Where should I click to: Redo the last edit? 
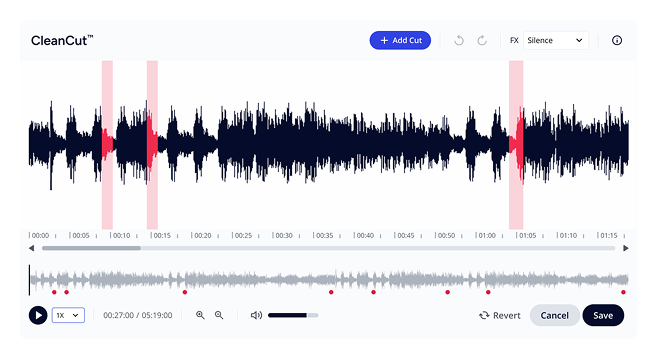click(x=482, y=40)
